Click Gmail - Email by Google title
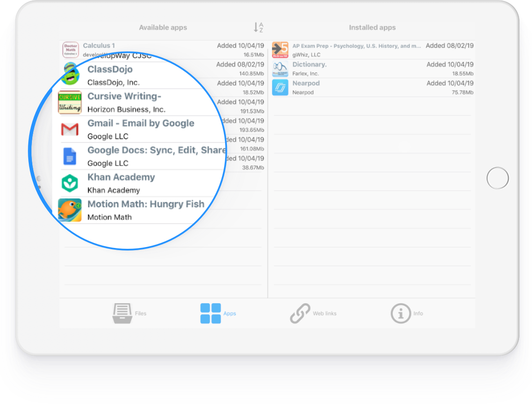The height and width of the screenshot is (406, 532). 141,123
